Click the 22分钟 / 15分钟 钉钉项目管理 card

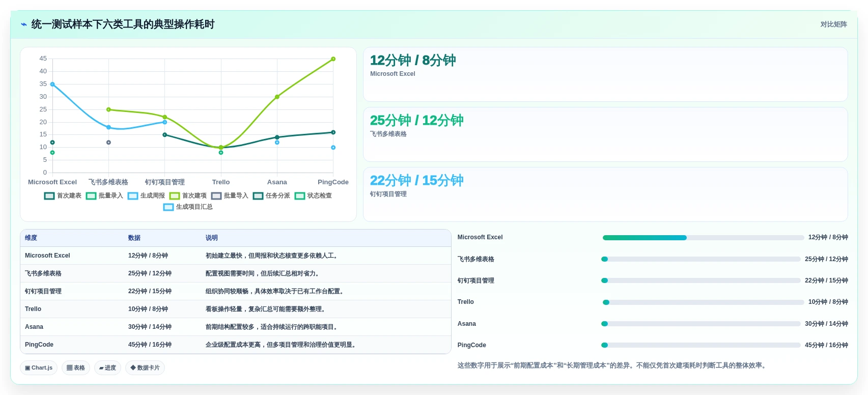[x=605, y=194]
